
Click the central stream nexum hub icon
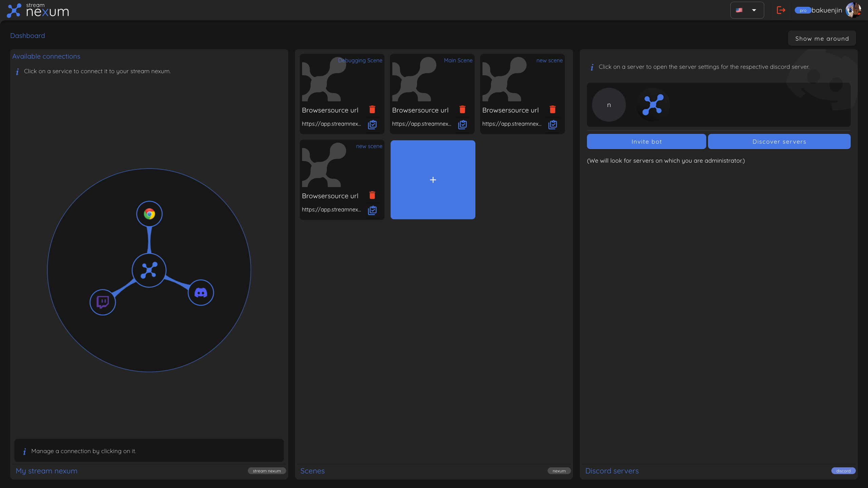pyautogui.click(x=149, y=270)
